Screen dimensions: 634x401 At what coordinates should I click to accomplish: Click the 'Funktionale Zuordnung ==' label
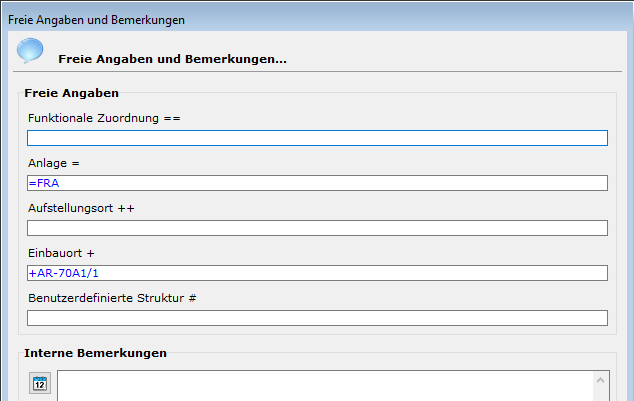click(x=103, y=118)
